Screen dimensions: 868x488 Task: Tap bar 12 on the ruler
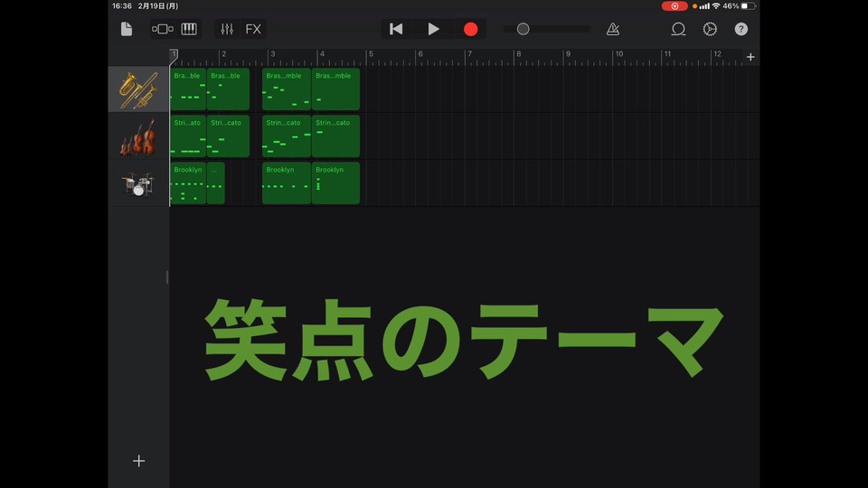coord(717,53)
